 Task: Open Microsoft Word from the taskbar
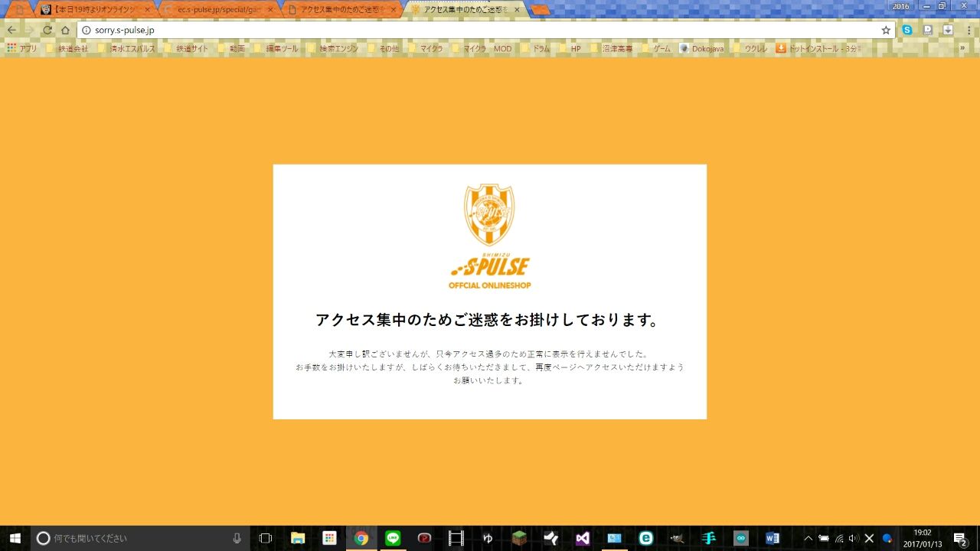click(x=772, y=538)
